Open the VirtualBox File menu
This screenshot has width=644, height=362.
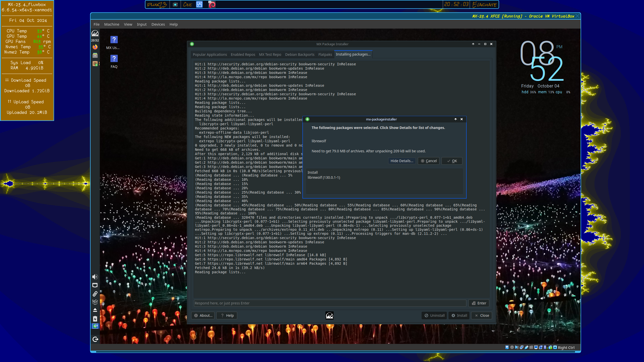pyautogui.click(x=97, y=24)
